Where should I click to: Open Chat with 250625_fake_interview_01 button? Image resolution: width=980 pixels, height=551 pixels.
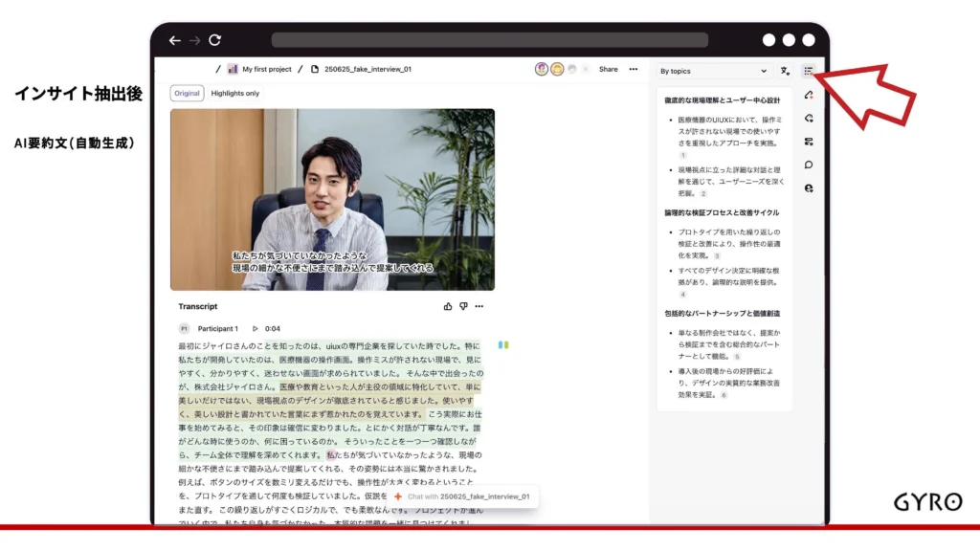click(x=461, y=496)
